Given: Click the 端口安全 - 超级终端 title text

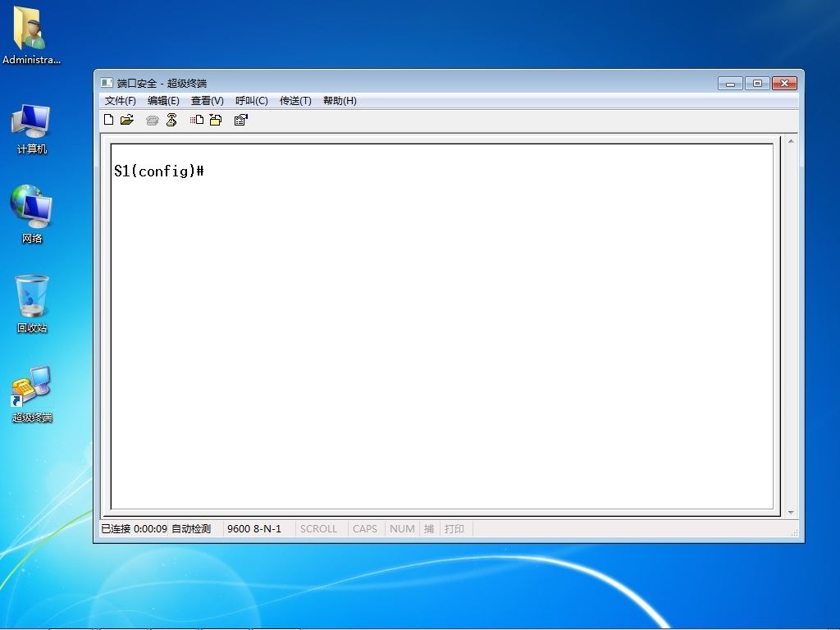Looking at the screenshot, I should coord(162,83).
